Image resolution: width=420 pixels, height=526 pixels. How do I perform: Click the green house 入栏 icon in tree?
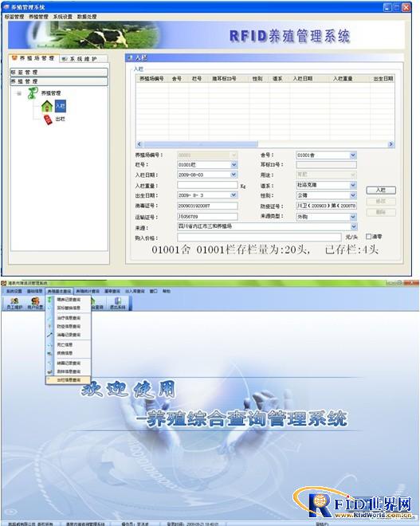pyautogui.click(x=47, y=106)
